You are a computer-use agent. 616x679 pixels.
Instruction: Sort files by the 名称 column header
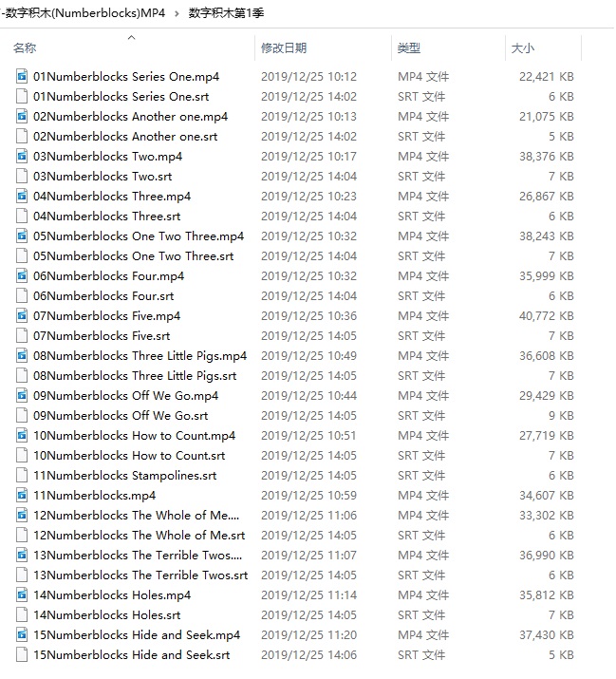(26, 47)
